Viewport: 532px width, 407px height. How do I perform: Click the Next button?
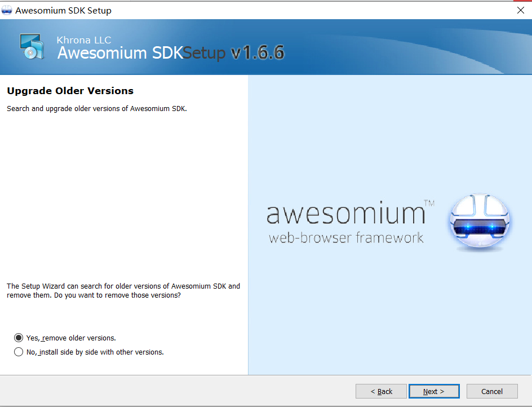point(434,391)
